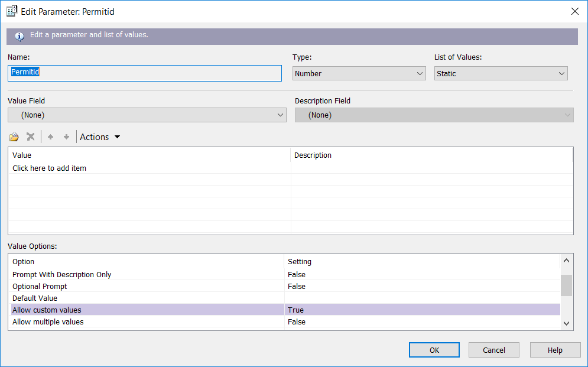Screen dimensions: 588x367
Task: Select the Allow multiple values False setting
Action: (x=422, y=322)
